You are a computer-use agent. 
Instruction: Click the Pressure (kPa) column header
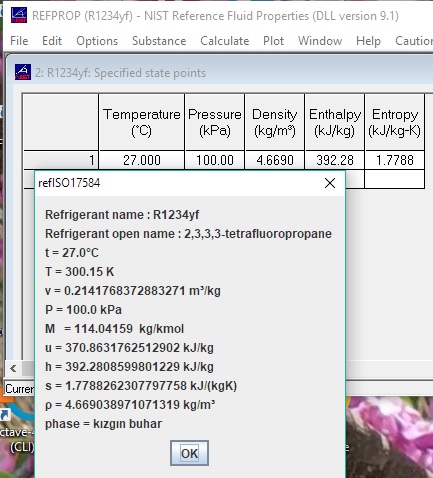pos(215,122)
